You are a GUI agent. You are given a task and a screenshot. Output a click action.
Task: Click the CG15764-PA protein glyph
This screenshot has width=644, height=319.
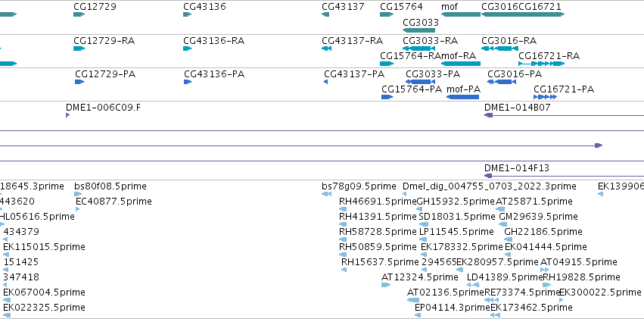click(x=387, y=97)
